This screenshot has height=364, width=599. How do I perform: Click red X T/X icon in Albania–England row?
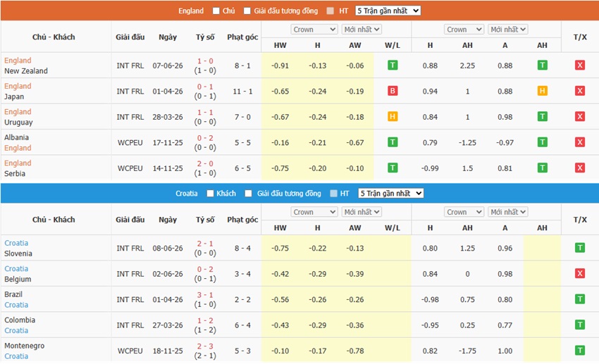[x=580, y=142]
